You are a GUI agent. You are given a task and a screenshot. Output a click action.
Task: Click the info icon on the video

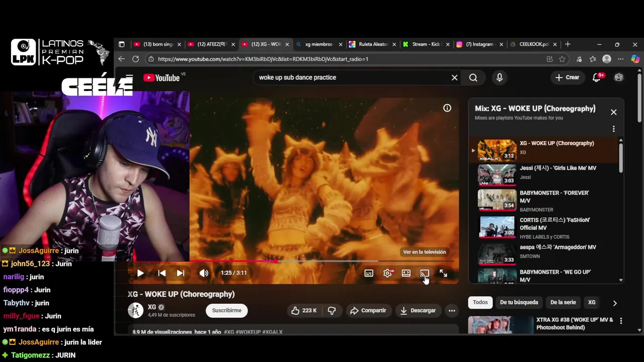tap(447, 108)
